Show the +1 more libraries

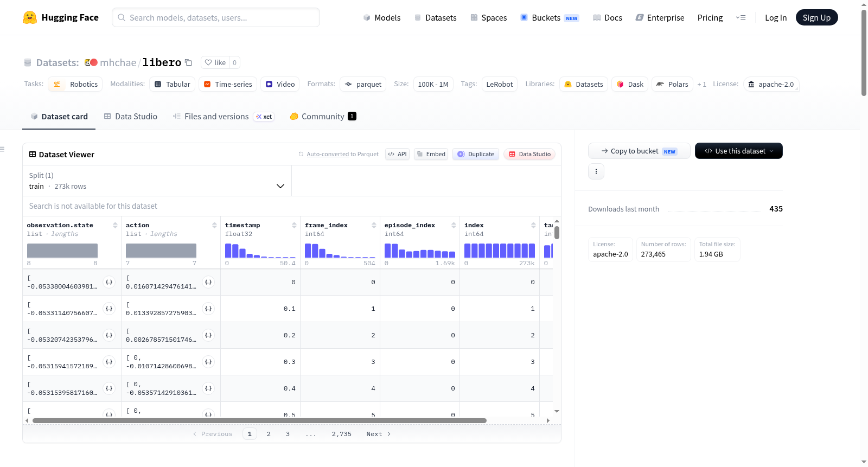tap(702, 84)
